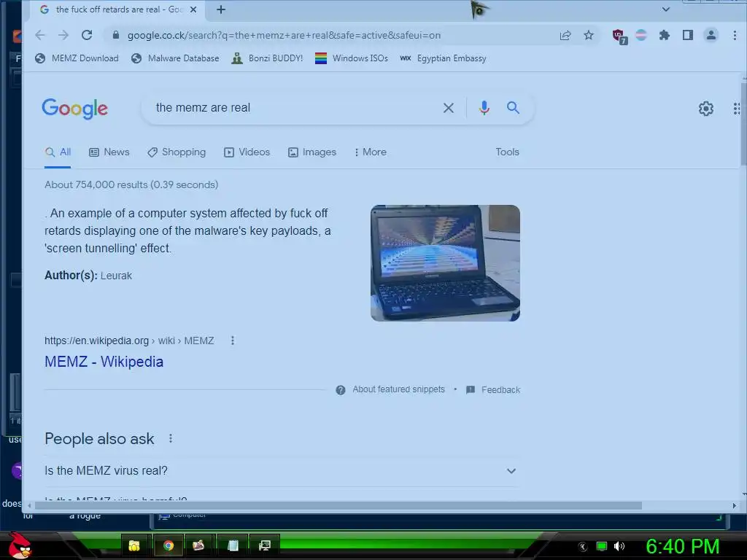Open the Chrome three-dot menu
747x560 pixels.
pos(735,35)
